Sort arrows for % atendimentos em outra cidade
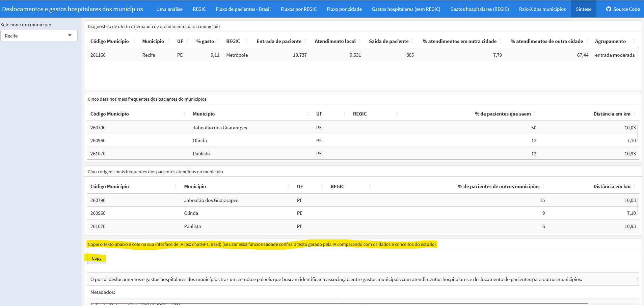This screenshot has height=306, width=644. (x=500, y=41)
